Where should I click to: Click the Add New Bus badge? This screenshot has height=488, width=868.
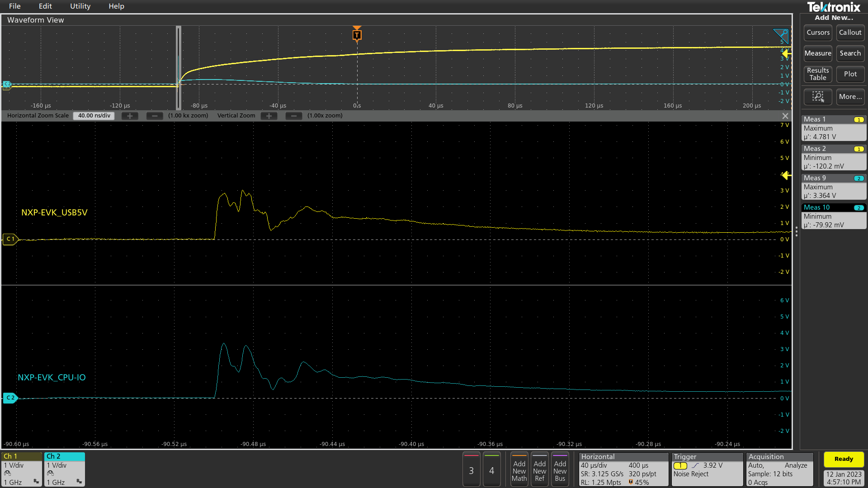pos(560,469)
